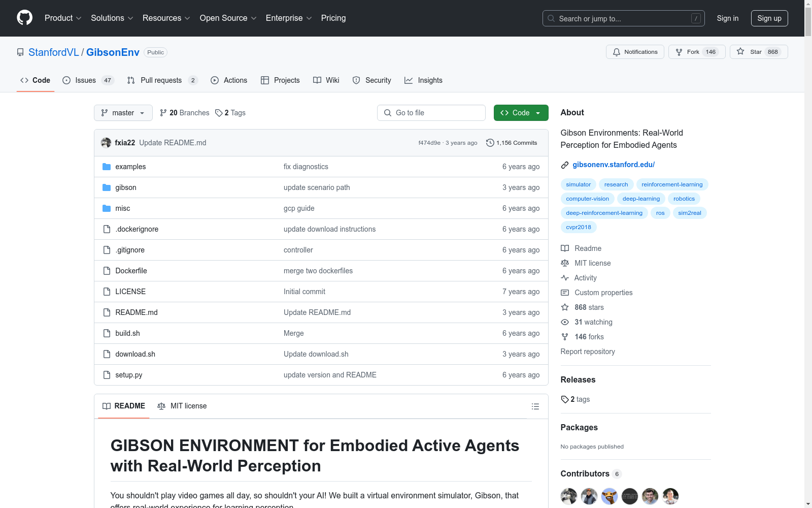Open the 2 Tags link beside Branches
Viewport: 812px width, 508px height.
[230, 113]
